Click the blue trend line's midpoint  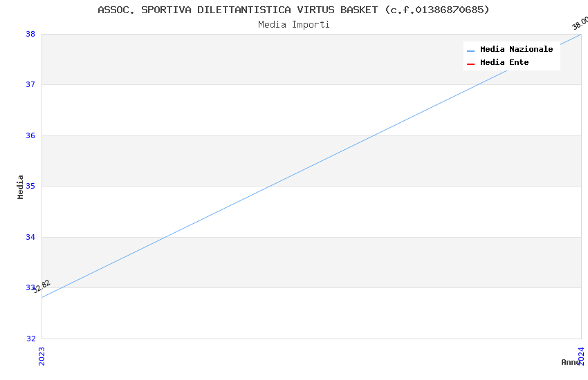311,166
